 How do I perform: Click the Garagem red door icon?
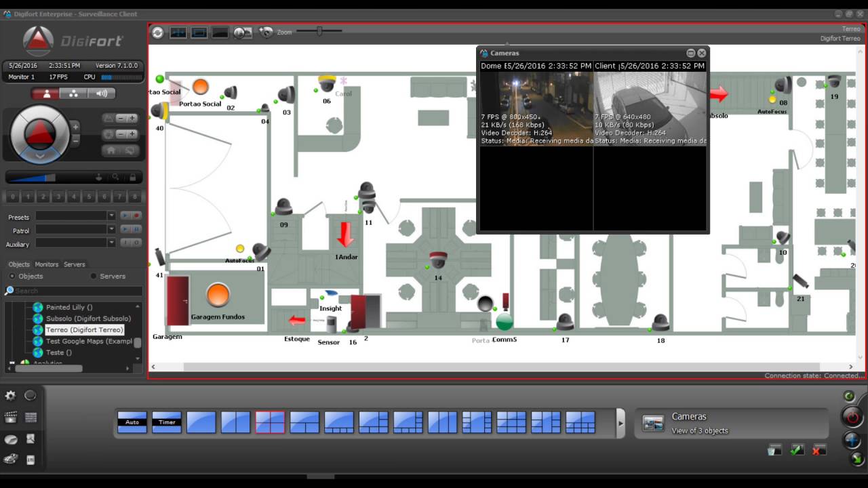(178, 300)
